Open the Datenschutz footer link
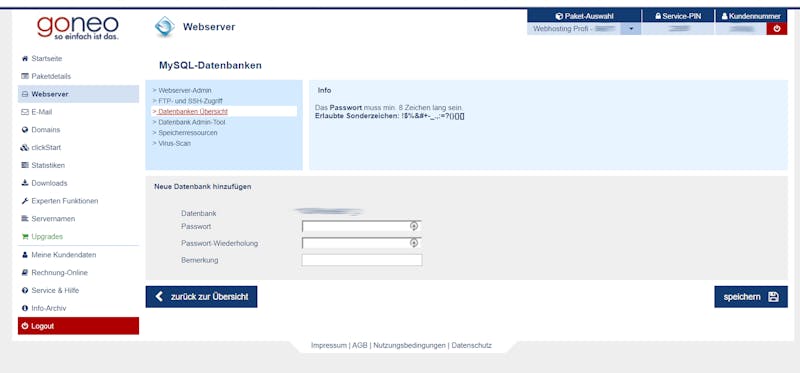The image size is (800, 373). tap(471, 345)
